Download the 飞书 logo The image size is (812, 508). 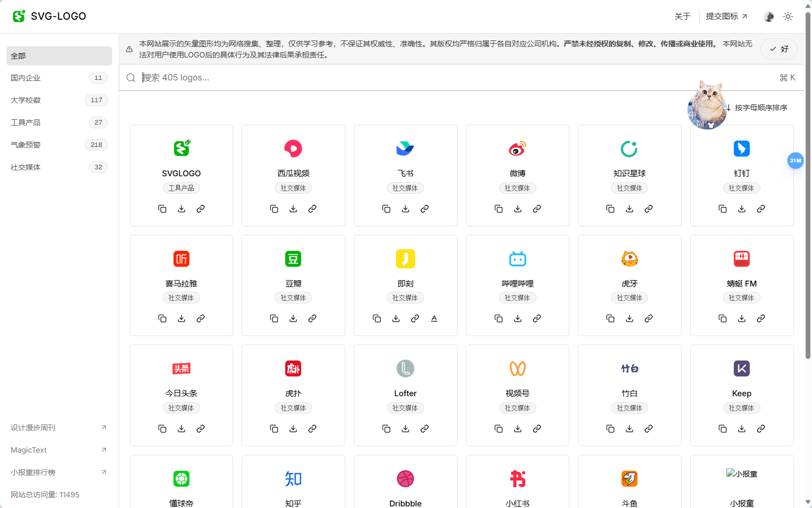(405, 209)
